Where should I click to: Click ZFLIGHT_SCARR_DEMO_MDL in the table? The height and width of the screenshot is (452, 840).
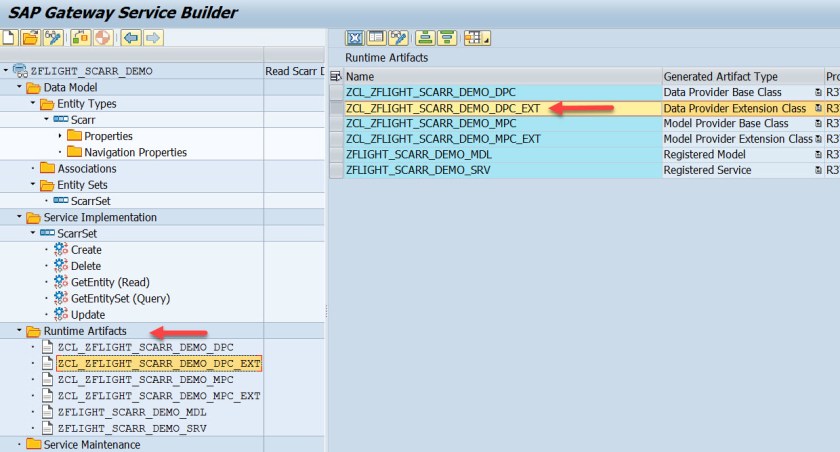pyautogui.click(x=502, y=154)
